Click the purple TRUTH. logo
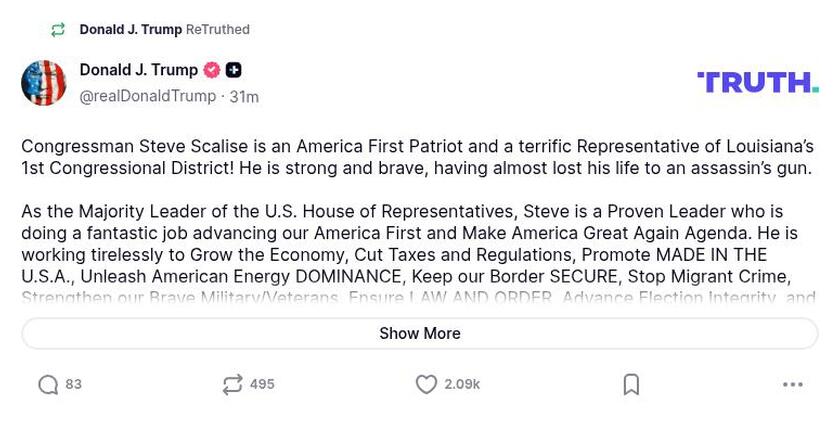 coord(757,82)
